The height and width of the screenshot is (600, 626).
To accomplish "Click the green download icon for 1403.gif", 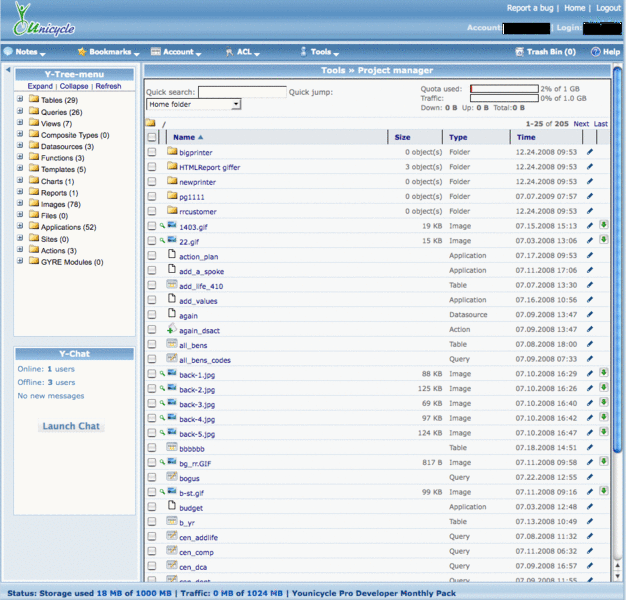I will tap(604, 226).
